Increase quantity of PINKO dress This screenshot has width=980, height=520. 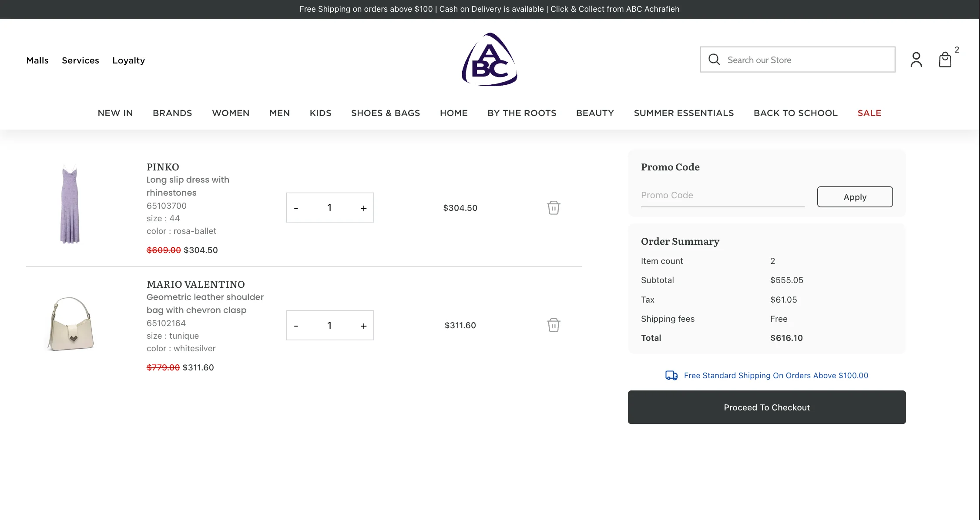[x=364, y=208]
